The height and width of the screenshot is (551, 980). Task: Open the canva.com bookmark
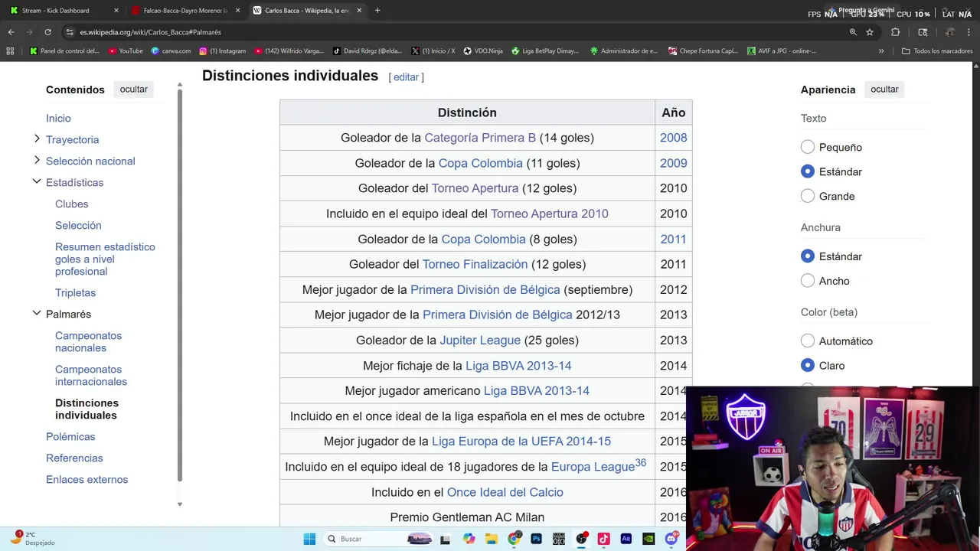(x=171, y=51)
